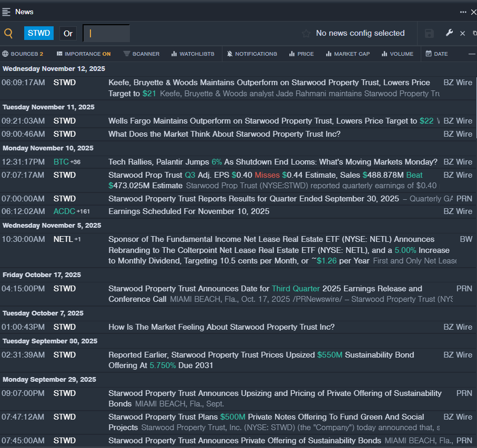Toggle the Or search operator
Image resolution: width=477 pixels, height=448 pixels.
pos(68,34)
